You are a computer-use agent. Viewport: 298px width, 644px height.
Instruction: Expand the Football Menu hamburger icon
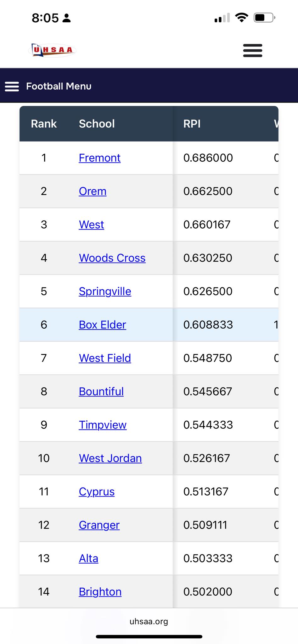12,86
